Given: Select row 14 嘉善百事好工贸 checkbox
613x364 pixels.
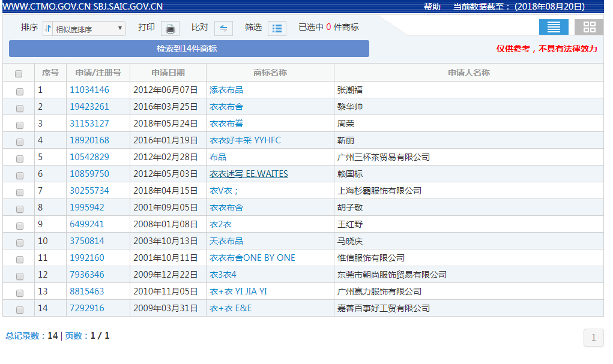Looking at the screenshot, I should pyautogui.click(x=20, y=309).
